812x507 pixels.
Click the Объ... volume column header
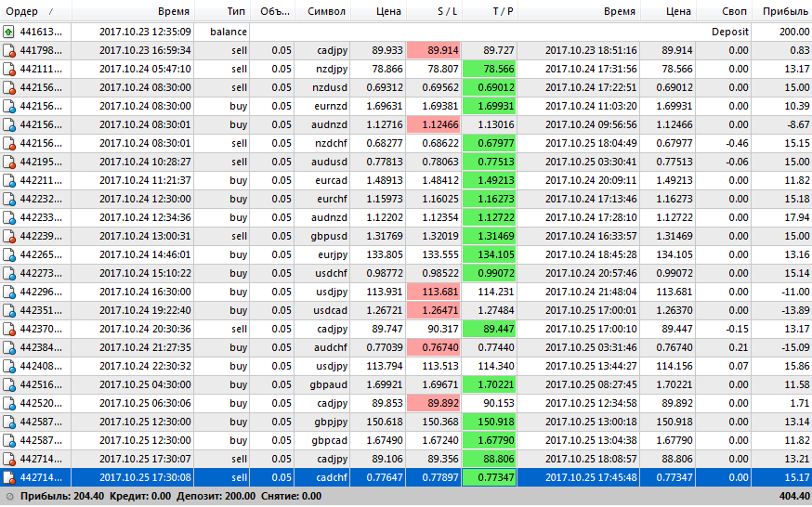pos(272,11)
